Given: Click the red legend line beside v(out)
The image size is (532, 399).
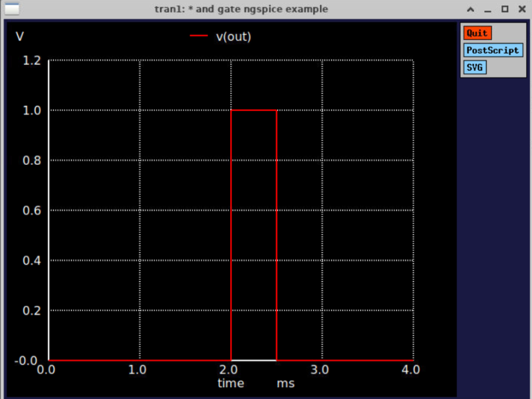Looking at the screenshot, I should [x=199, y=37].
